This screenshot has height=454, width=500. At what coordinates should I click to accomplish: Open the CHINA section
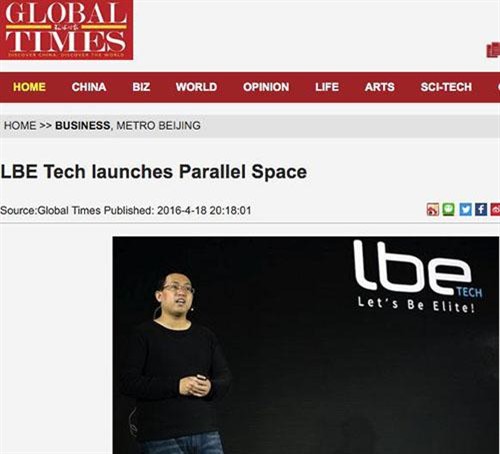(x=89, y=87)
